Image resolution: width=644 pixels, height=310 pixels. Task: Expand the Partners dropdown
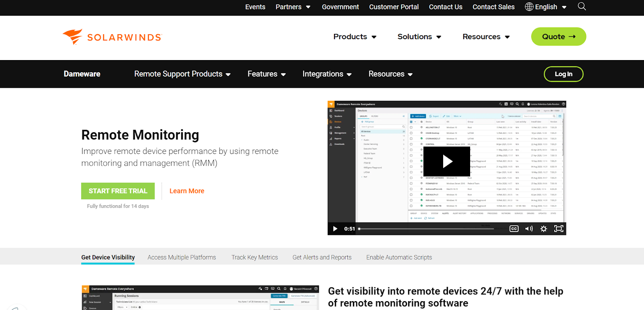coord(293,7)
